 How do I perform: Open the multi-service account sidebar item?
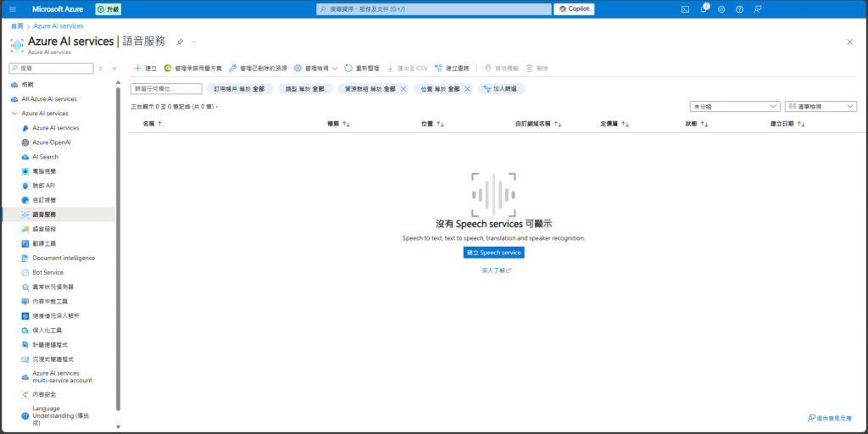[x=62, y=376]
